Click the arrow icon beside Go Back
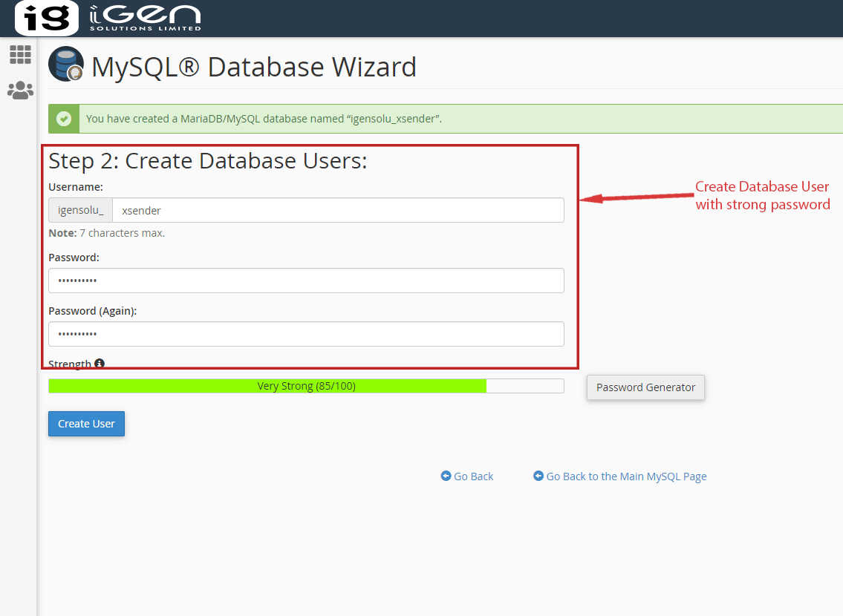 [x=446, y=476]
